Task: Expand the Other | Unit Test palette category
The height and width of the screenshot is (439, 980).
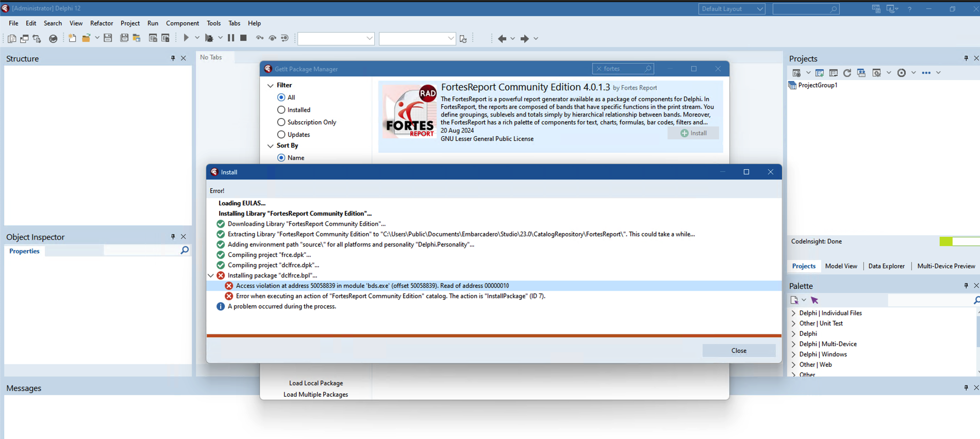Action: tap(793, 323)
